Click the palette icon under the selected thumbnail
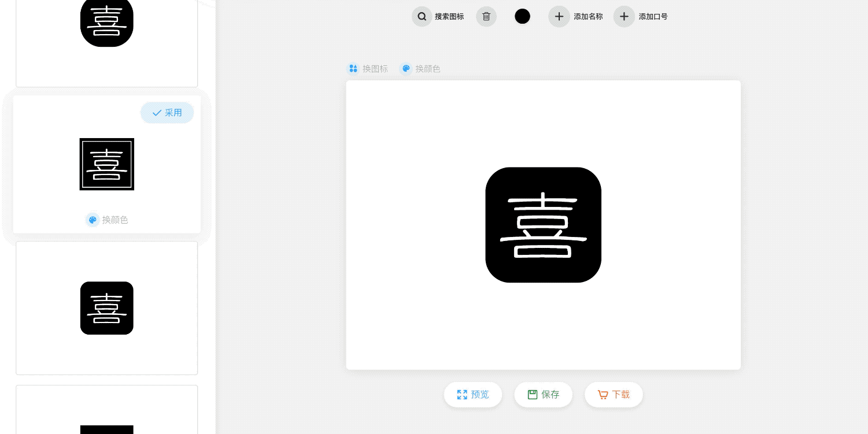 click(93, 220)
